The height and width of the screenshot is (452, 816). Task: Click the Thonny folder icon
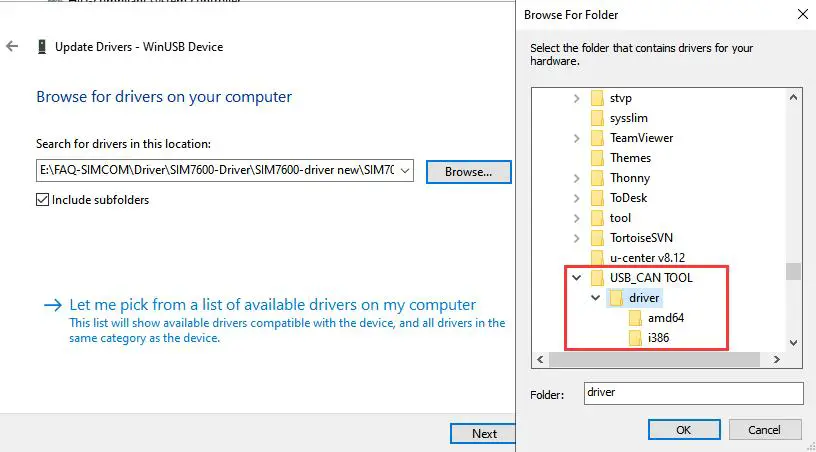(597, 178)
